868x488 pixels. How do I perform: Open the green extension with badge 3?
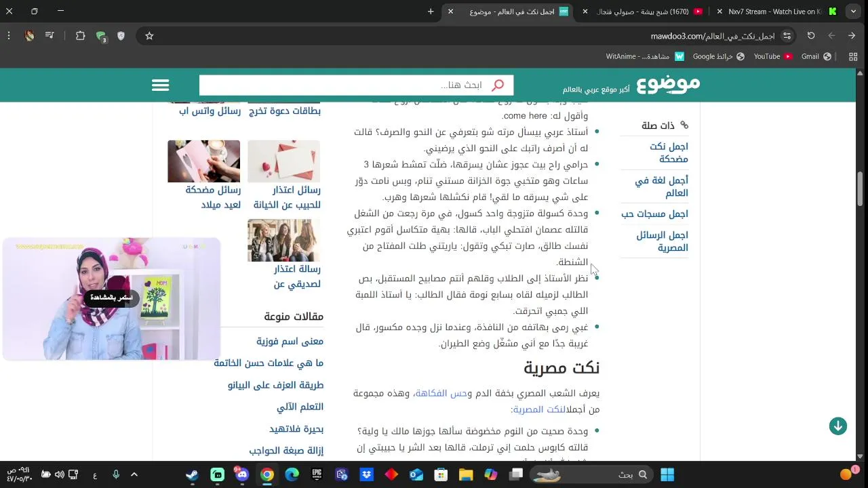[x=100, y=36]
